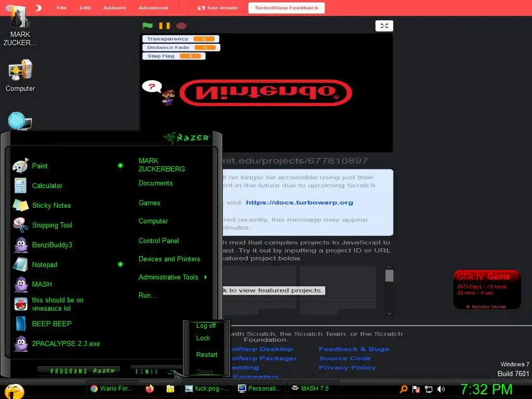The width and height of the screenshot is (532, 399).
Task: Open Documents from the start menu
Action: (156, 183)
